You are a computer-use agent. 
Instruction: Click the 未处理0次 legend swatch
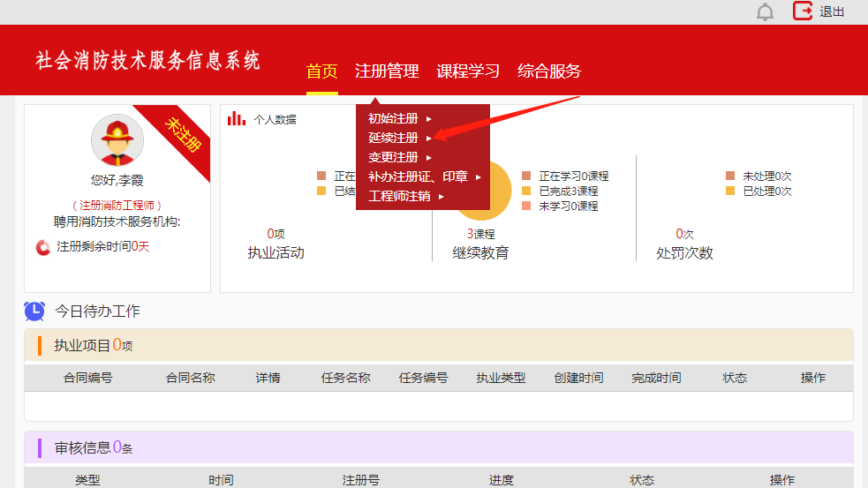pos(730,176)
